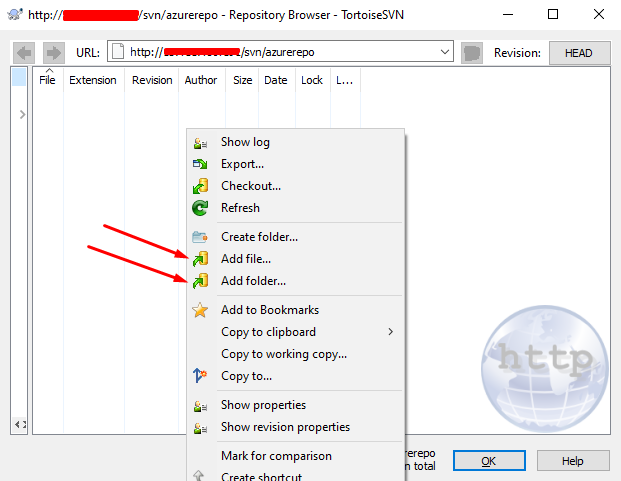Sort by Extension column header

click(x=93, y=80)
